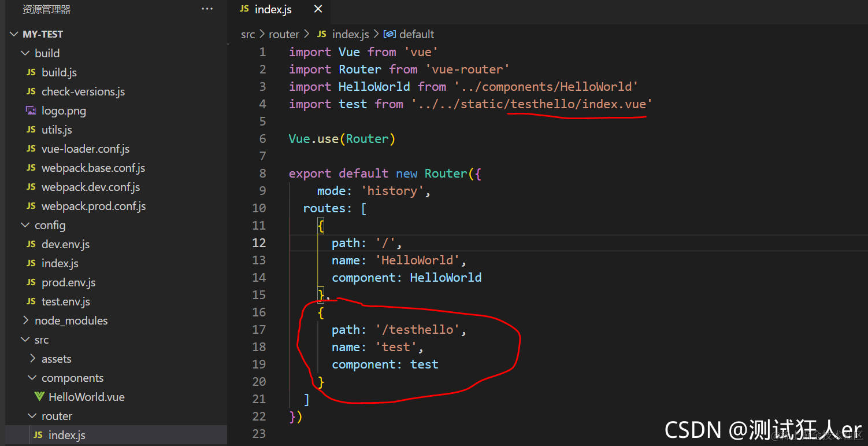Viewport: 868px width, 446px height.
Task: Click the symbol icon before breadcrumb default
Action: pos(390,34)
